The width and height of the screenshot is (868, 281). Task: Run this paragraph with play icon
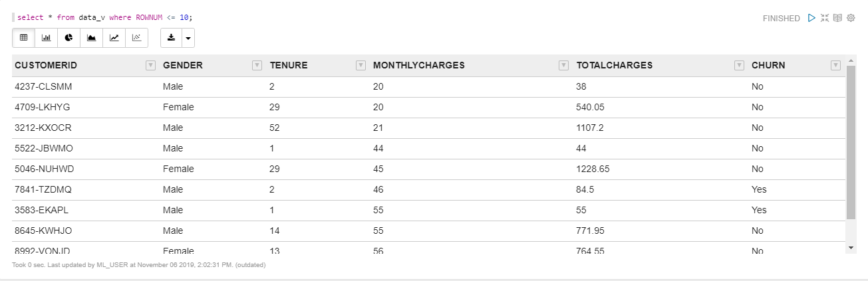[x=811, y=18]
